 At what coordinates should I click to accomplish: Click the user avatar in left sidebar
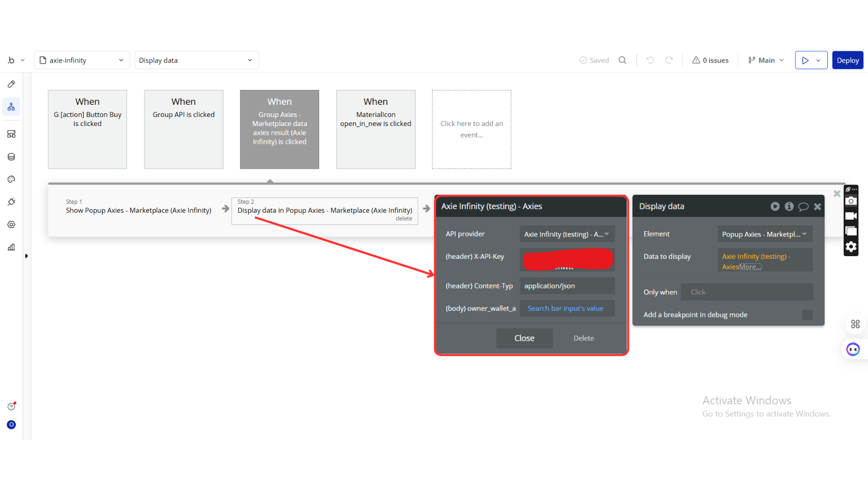[x=11, y=424]
